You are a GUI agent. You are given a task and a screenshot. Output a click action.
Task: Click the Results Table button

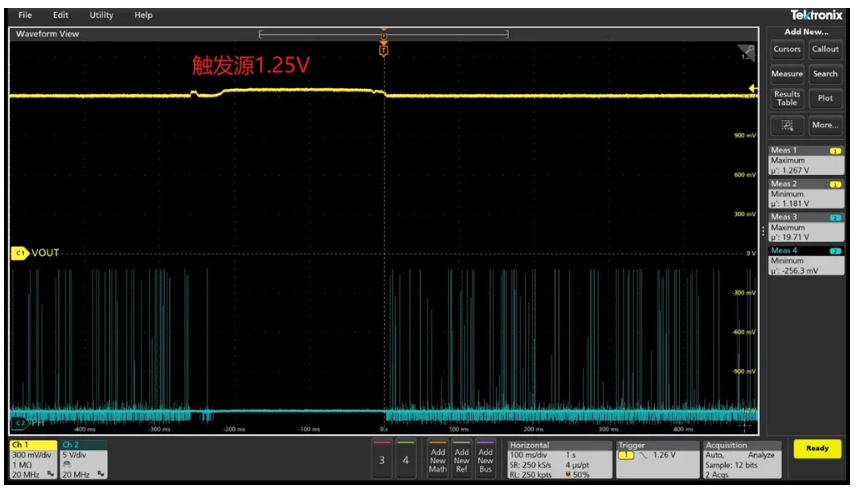[787, 98]
